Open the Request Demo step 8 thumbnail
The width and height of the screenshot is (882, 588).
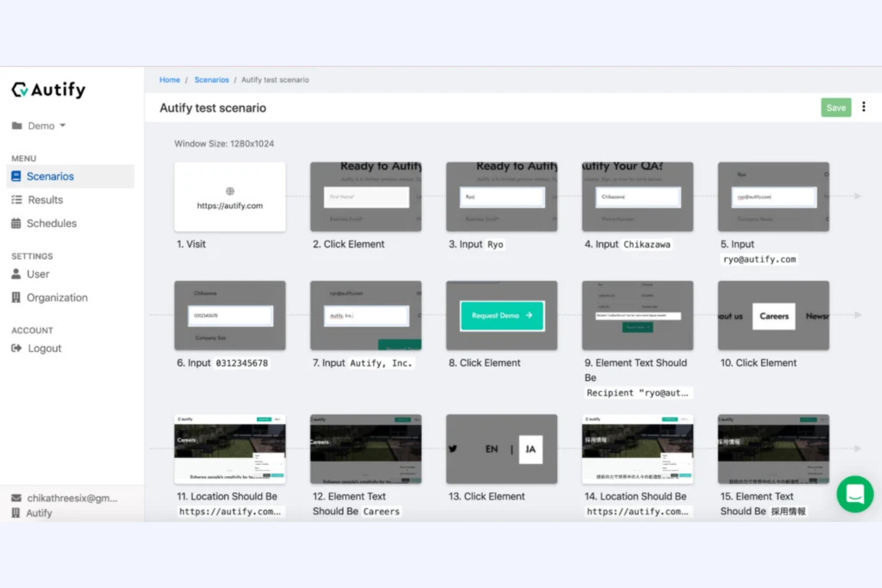tap(501, 315)
